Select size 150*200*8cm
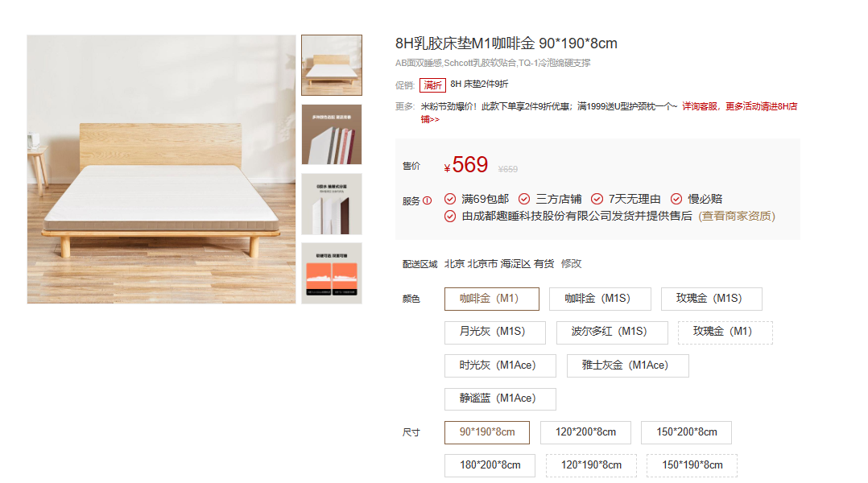Image resolution: width=868 pixels, height=483 pixels. tap(686, 432)
